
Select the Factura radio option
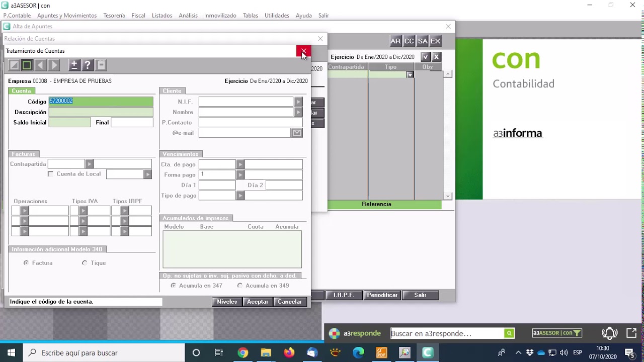coord(26,263)
